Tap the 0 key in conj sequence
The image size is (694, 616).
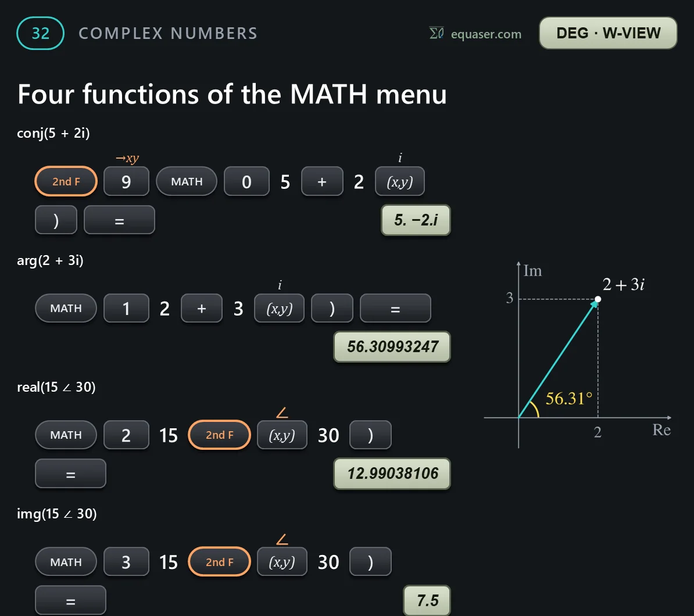click(x=246, y=181)
